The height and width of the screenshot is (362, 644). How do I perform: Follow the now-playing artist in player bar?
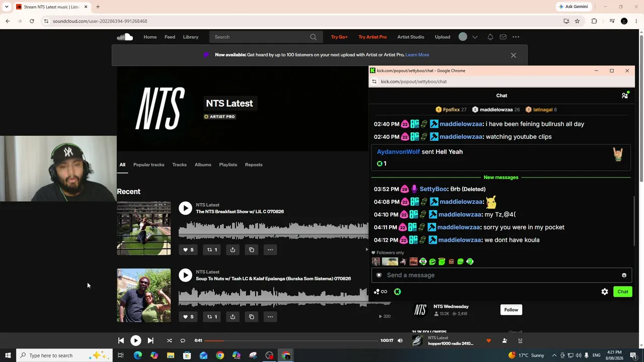point(505,340)
